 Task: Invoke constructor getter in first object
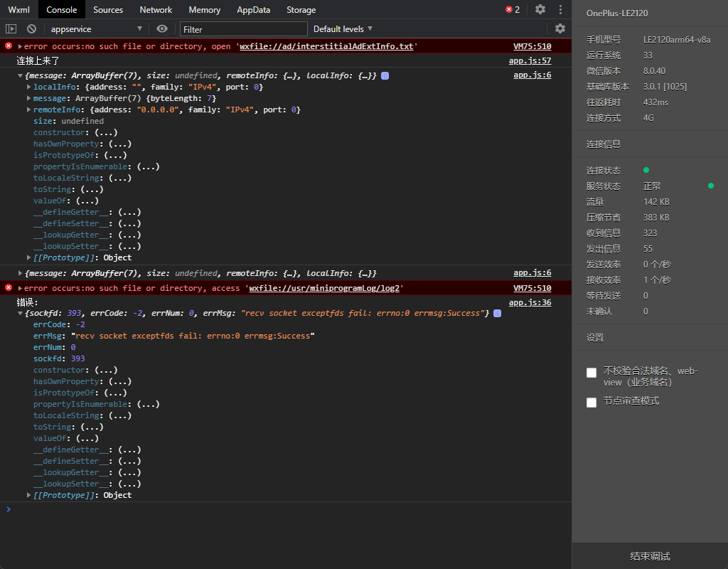point(106,132)
